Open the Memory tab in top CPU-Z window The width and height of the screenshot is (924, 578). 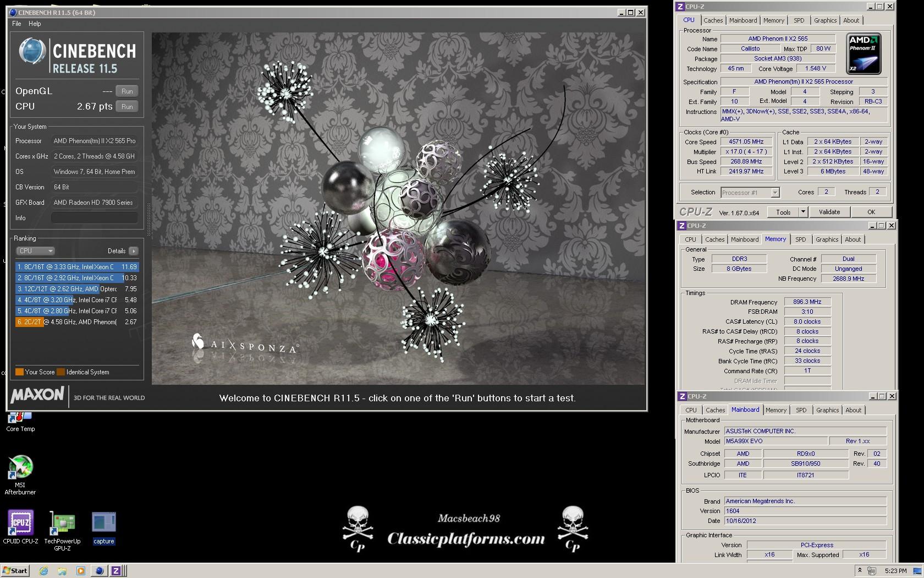coord(774,20)
